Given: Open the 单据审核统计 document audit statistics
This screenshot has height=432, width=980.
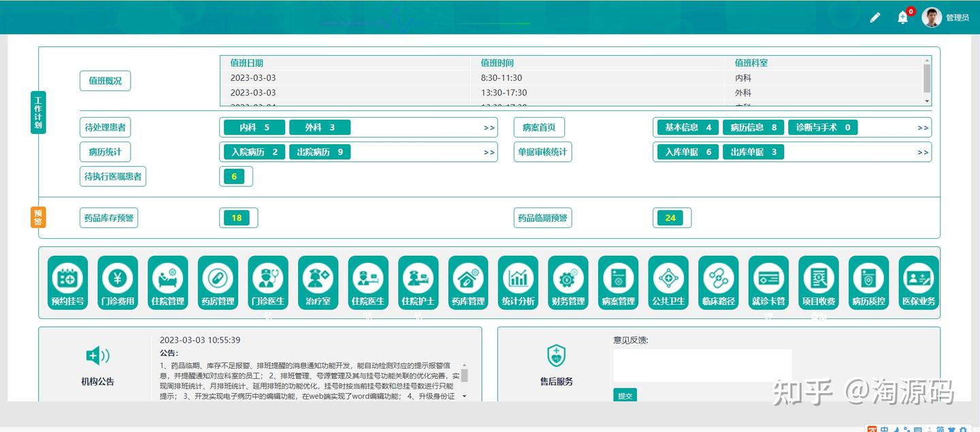Looking at the screenshot, I should [x=542, y=152].
